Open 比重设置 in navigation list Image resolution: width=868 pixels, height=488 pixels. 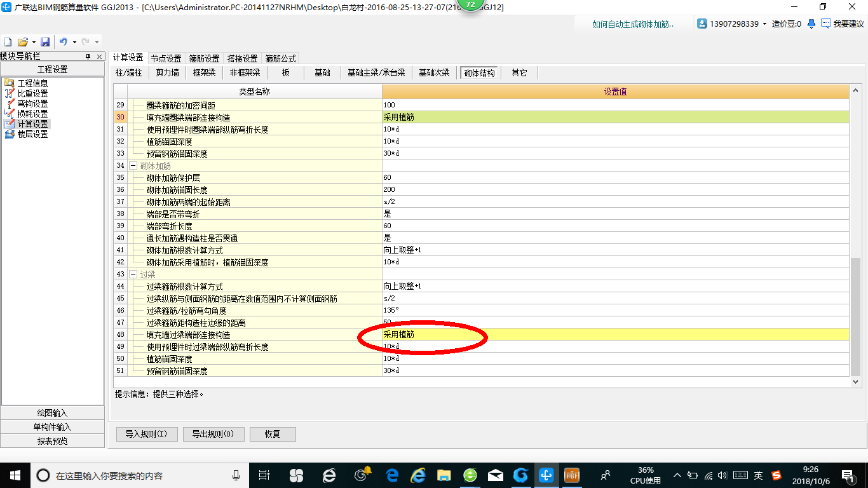click(x=32, y=93)
